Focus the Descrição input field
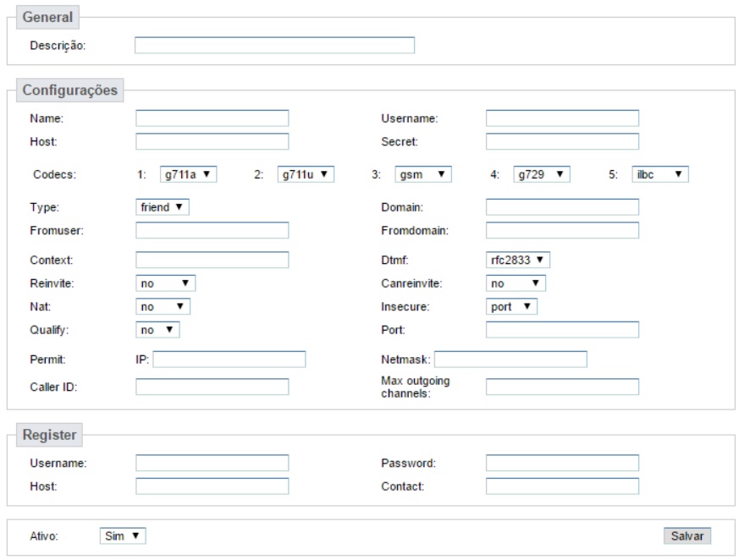 click(x=274, y=46)
